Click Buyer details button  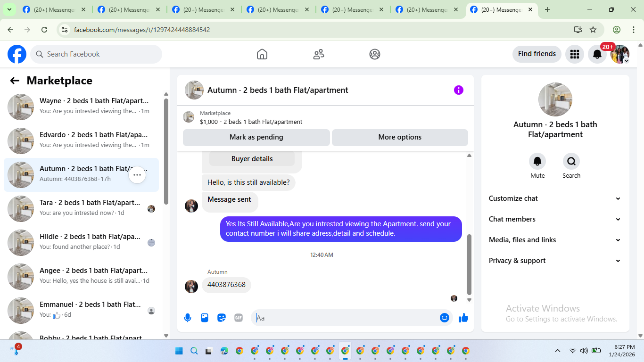point(252,159)
